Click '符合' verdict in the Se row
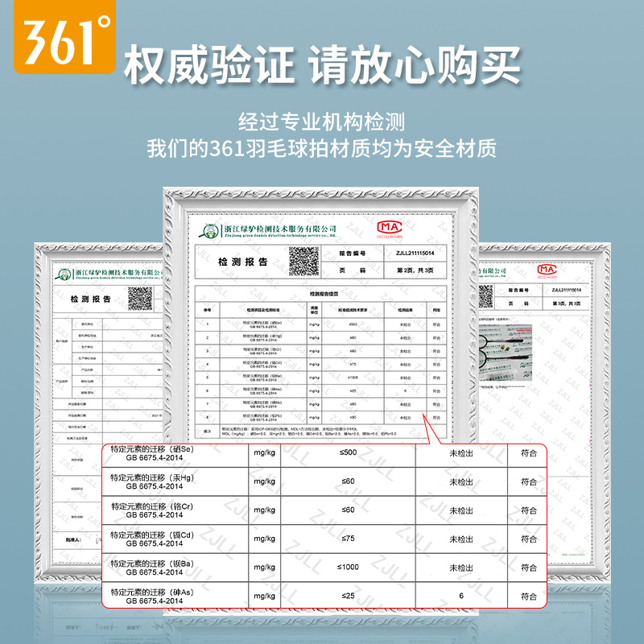The height and width of the screenshot is (644, 644). coord(529,453)
